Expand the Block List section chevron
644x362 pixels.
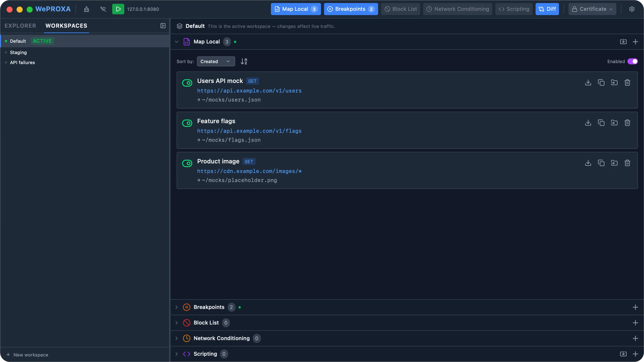pos(177,323)
